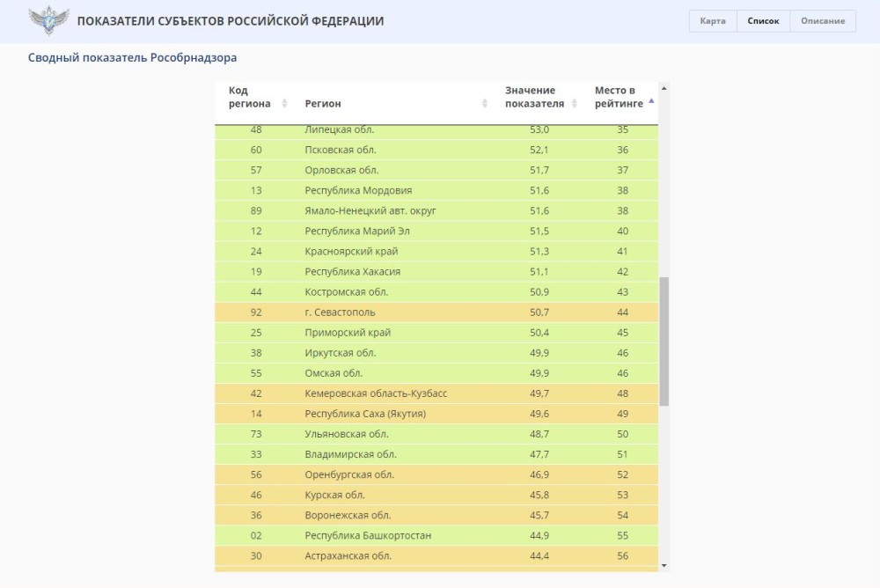The height and width of the screenshot is (588, 880).
Task: Click rating place 52 cell
Action: pyautogui.click(x=622, y=474)
